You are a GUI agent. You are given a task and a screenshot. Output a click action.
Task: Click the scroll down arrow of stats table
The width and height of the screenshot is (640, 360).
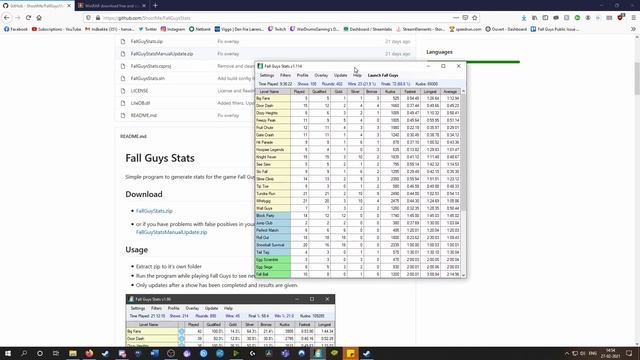tap(463, 275)
